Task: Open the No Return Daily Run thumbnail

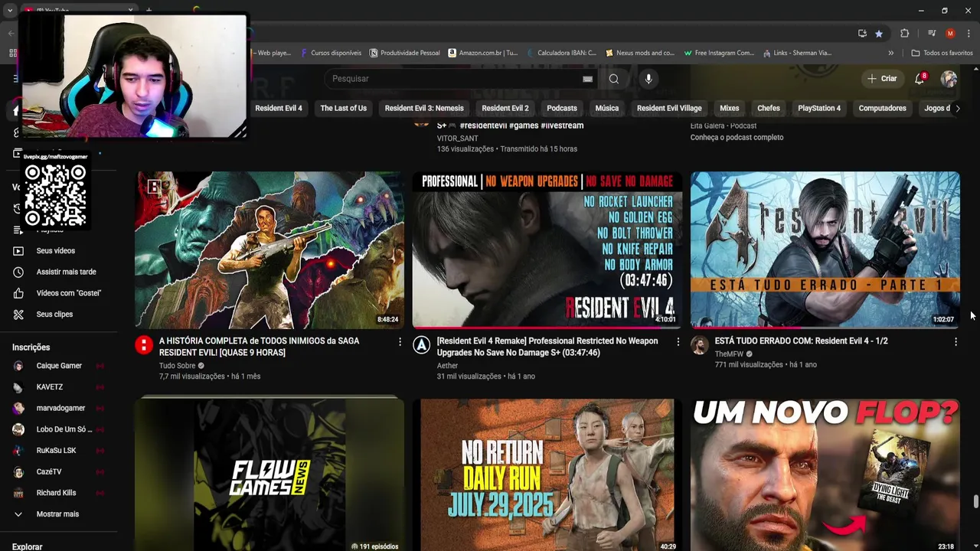Action: pos(547,474)
